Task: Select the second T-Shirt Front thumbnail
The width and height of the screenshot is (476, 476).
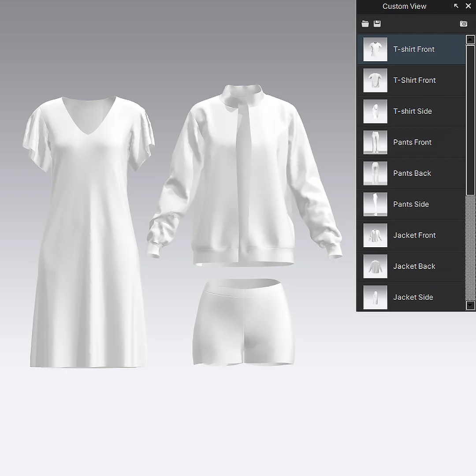Action: (375, 80)
